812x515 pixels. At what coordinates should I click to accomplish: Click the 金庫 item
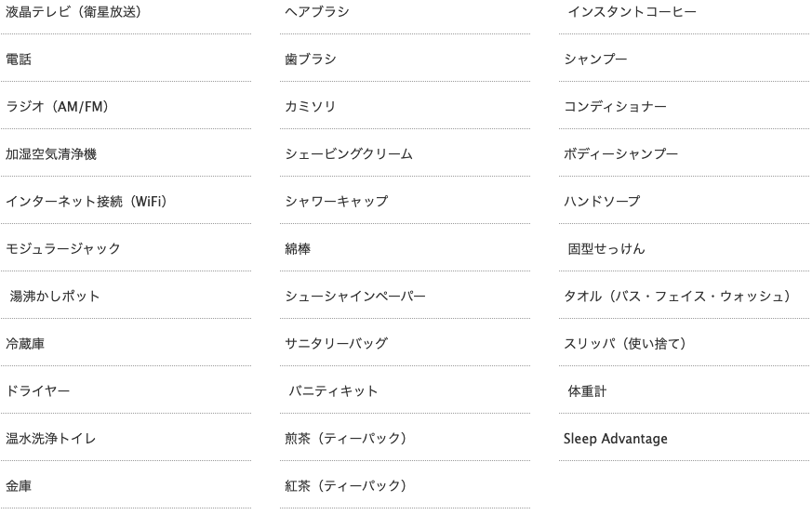tap(19, 486)
